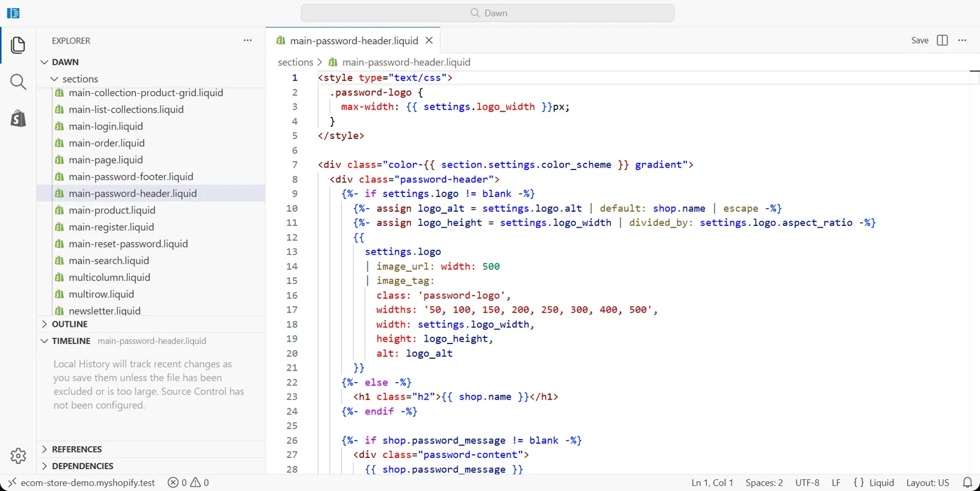980x491 pixels.
Task: Open the Explorer files view
Action: tap(18, 45)
